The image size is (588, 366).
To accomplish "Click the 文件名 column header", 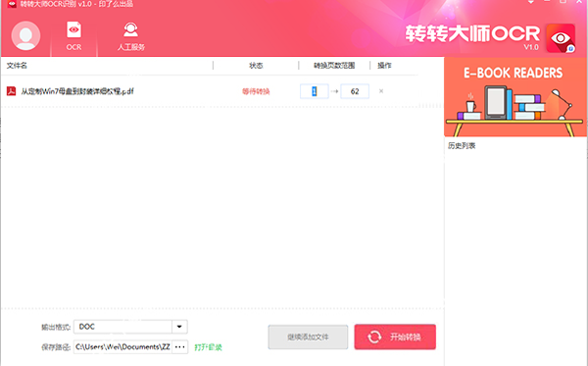I will pyautogui.click(x=17, y=66).
